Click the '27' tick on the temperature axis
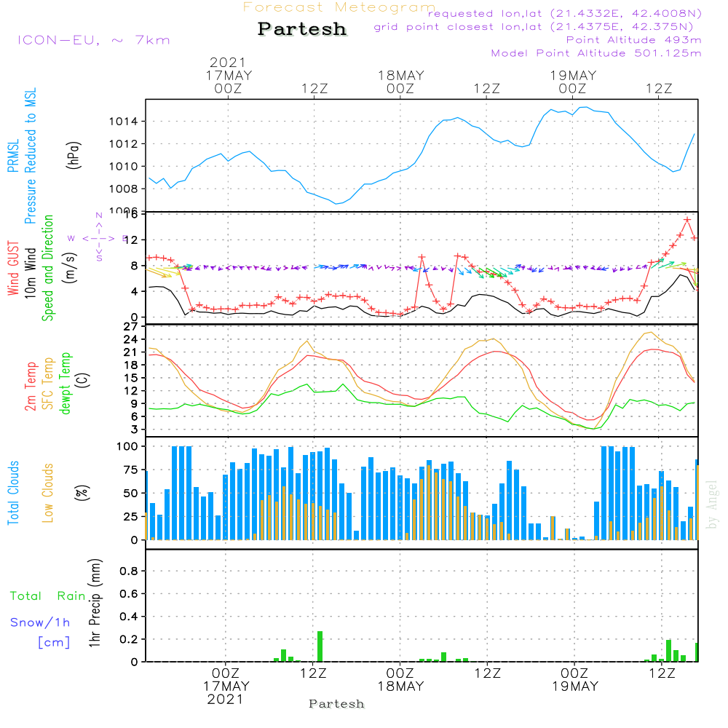 (130, 327)
